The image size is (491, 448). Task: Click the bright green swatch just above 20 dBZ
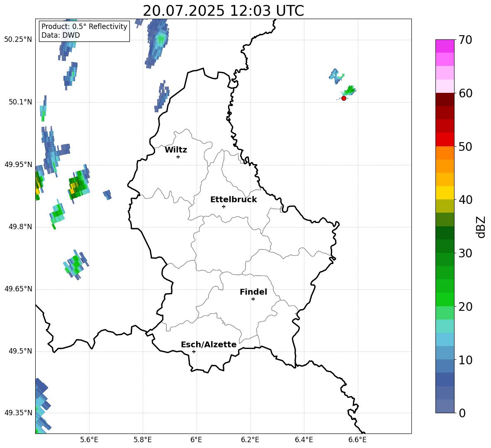click(445, 299)
